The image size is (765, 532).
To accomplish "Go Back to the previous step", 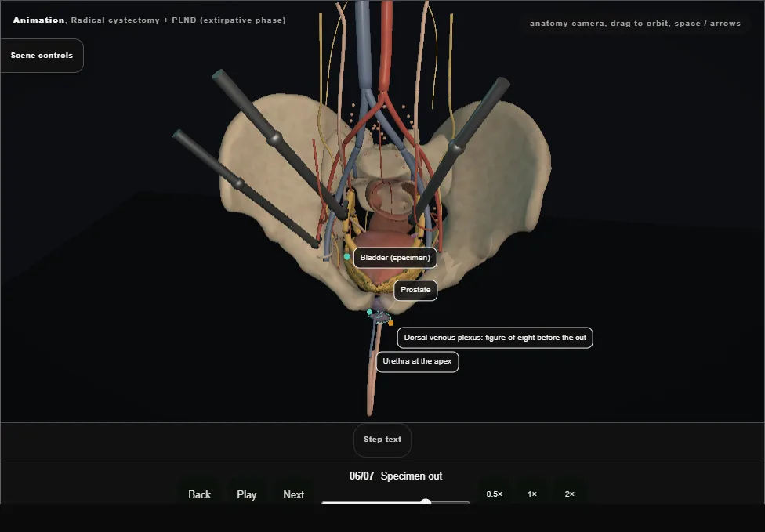I will point(200,494).
